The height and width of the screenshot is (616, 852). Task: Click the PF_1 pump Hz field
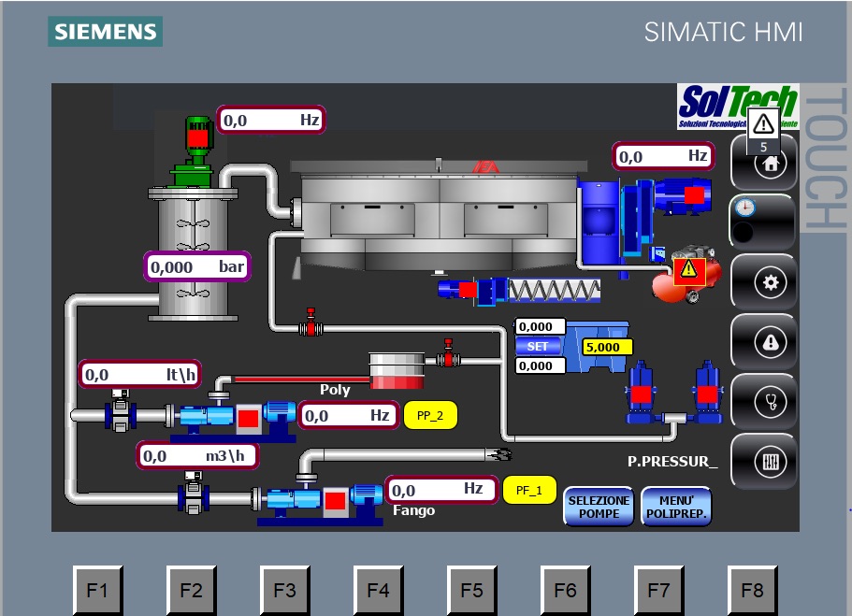[x=440, y=490]
